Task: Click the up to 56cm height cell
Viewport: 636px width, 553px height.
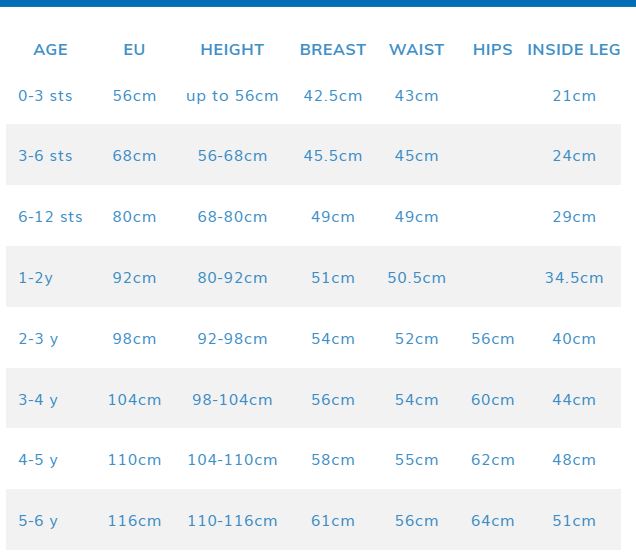Action: 232,96
